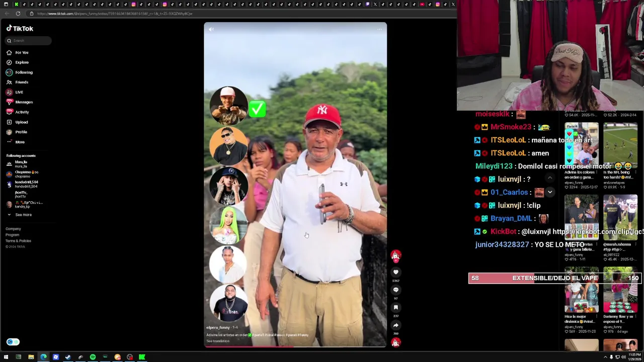The image size is (644, 362).
Task: Open the For You feed
Action: (x=18, y=52)
